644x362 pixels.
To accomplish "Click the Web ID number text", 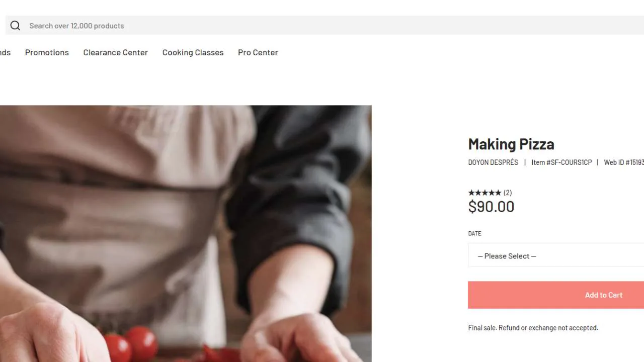I will tap(624, 162).
